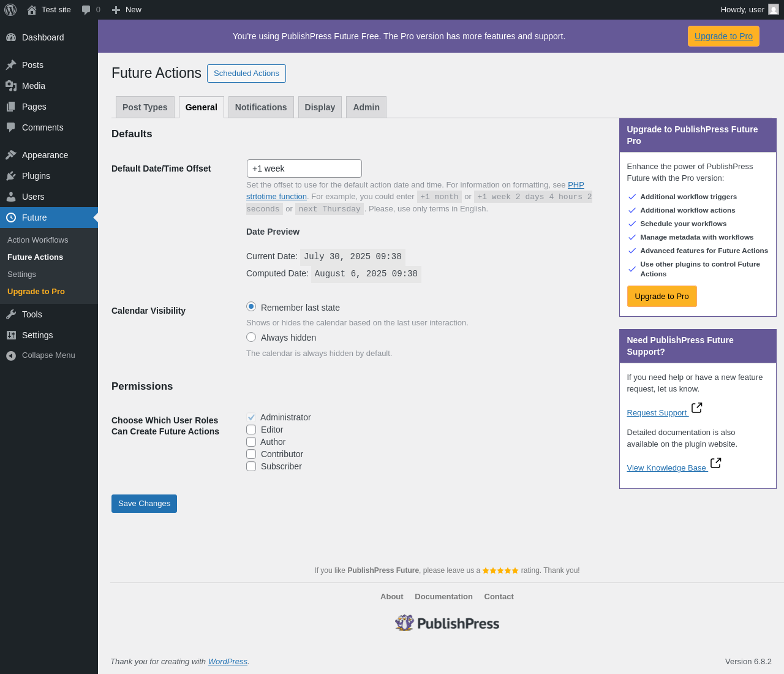Image resolution: width=784 pixels, height=674 pixels.
Task: Open Dashboard via its gauge icon
Action: coord(11,37)
